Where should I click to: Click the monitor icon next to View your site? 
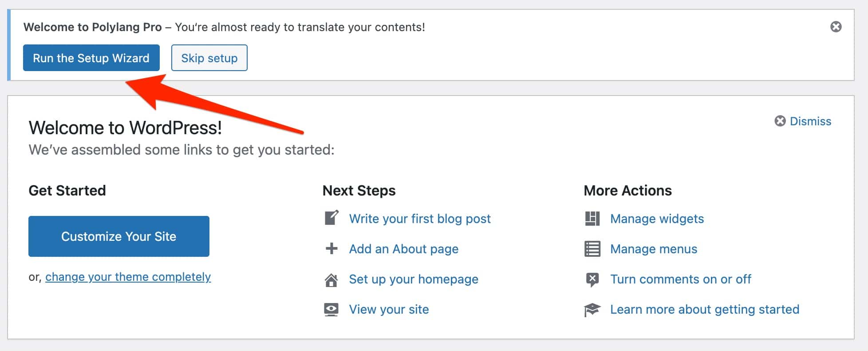[x=331, y=309]
